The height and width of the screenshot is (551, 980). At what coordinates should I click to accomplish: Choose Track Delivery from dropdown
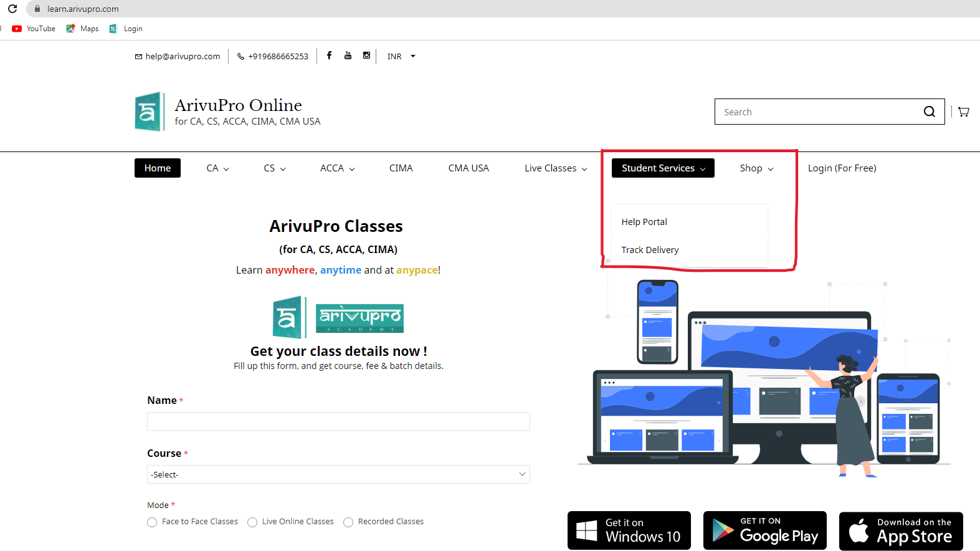[x=650, y=250]
